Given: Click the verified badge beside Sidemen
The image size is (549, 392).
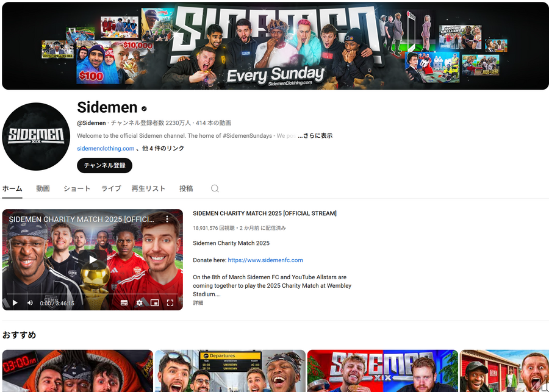Looking at the screenshot, I should 144,109.
